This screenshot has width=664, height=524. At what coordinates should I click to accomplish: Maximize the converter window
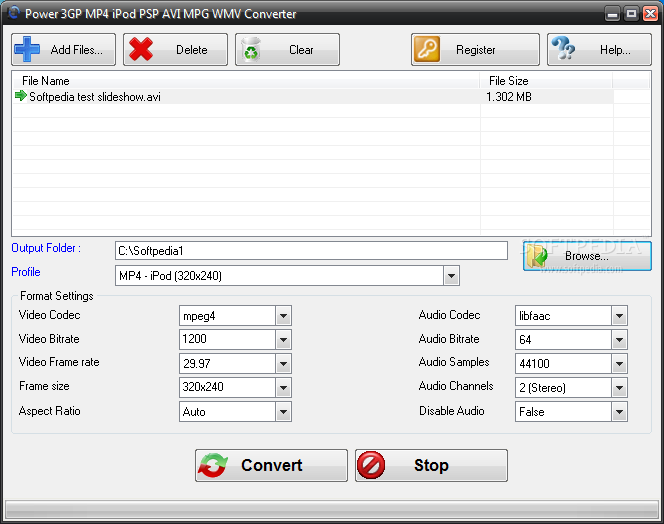click(x=631, y=14)
